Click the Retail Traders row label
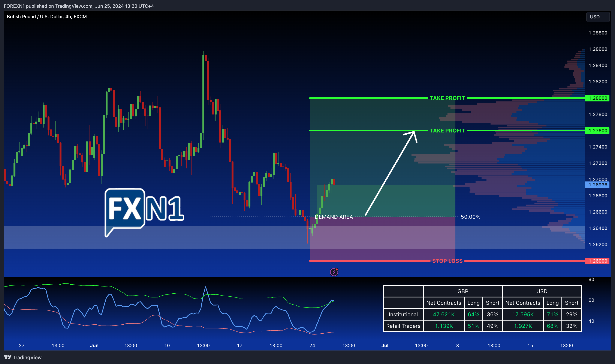Viewport: 615px width, 364px height. 403,326
